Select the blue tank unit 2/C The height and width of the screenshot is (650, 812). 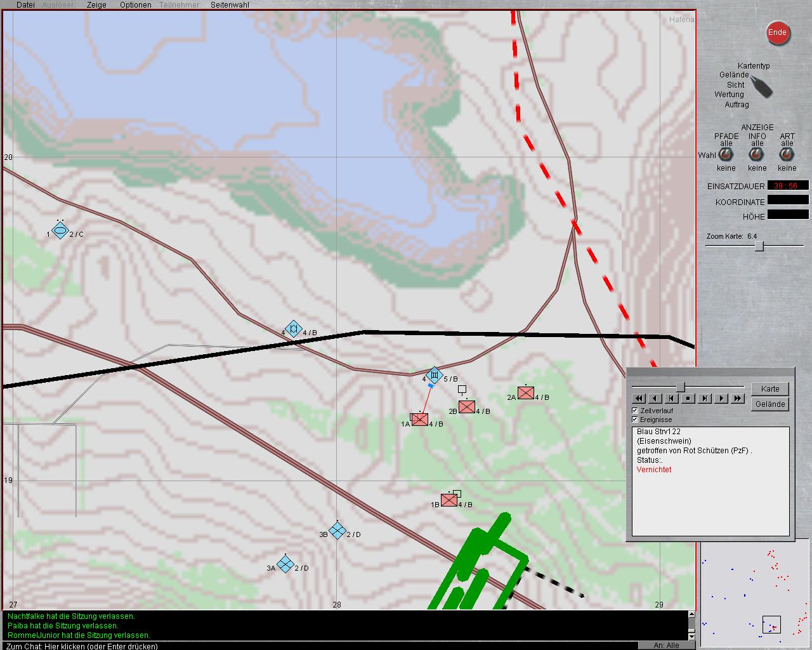60,231
